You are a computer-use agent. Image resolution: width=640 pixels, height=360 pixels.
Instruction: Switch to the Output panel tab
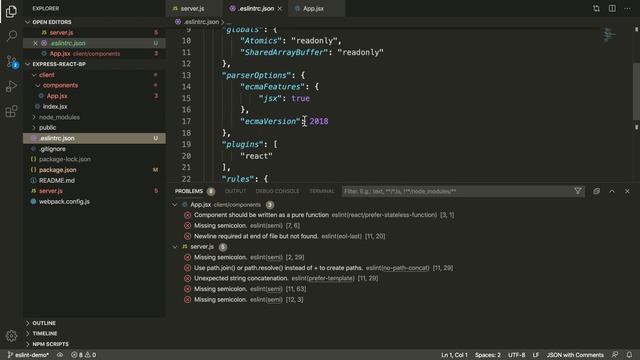(236, 191)
